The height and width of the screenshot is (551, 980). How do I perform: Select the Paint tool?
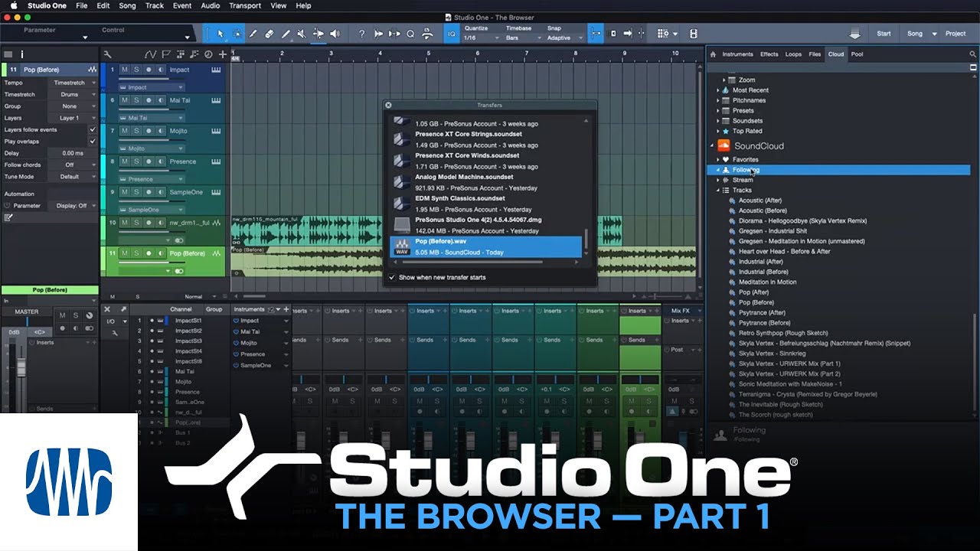286,34
